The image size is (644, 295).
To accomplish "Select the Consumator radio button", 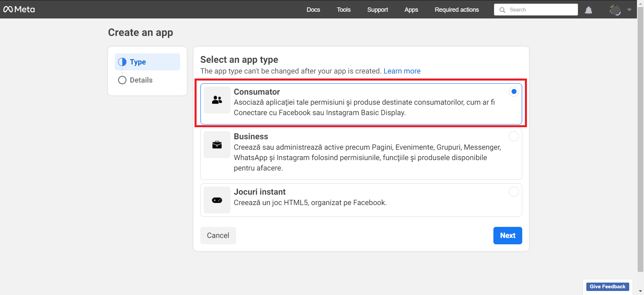I will click(514, 92).
